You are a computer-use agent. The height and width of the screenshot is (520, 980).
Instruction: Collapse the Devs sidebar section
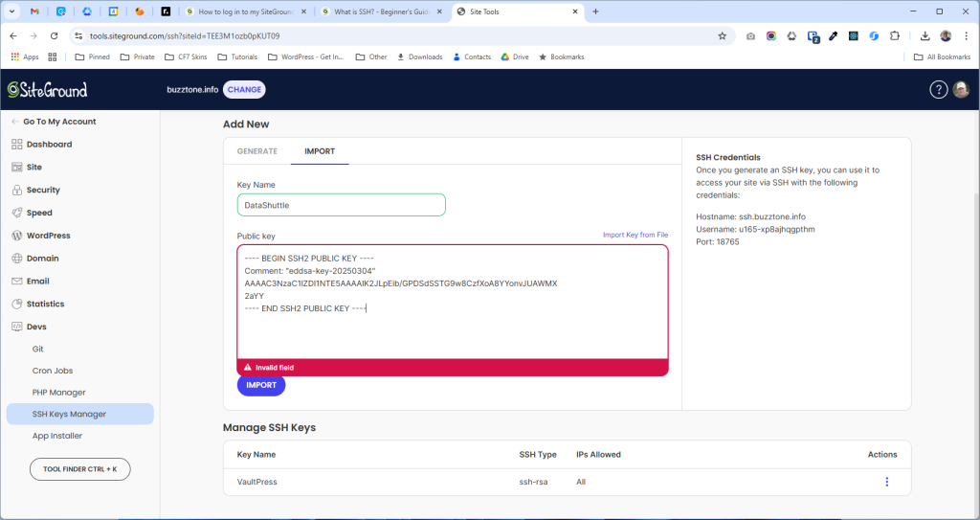[36, 327]
